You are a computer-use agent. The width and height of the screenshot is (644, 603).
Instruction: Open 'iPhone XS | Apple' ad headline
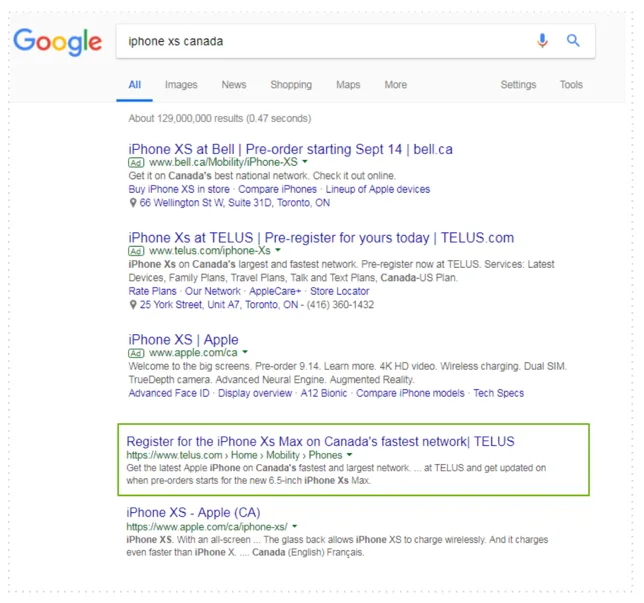[x=183, y=340]
